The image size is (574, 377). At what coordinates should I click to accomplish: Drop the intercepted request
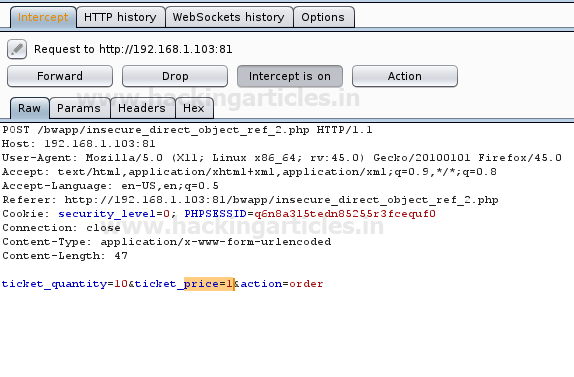(175, 76)
